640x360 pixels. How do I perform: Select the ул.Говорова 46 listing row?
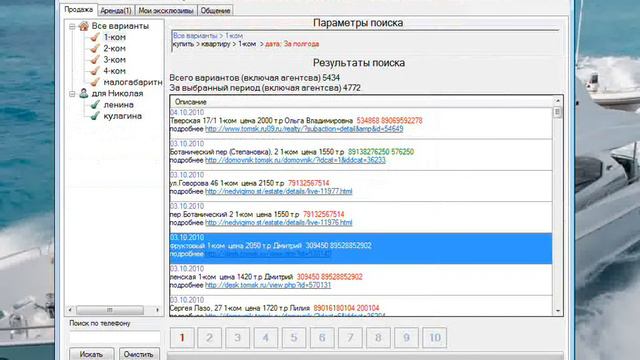coord(361,186)
